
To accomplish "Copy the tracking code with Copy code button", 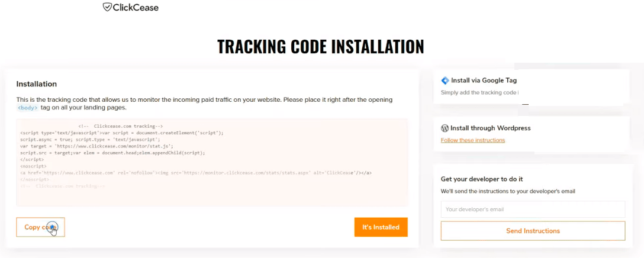I will 41,227.
